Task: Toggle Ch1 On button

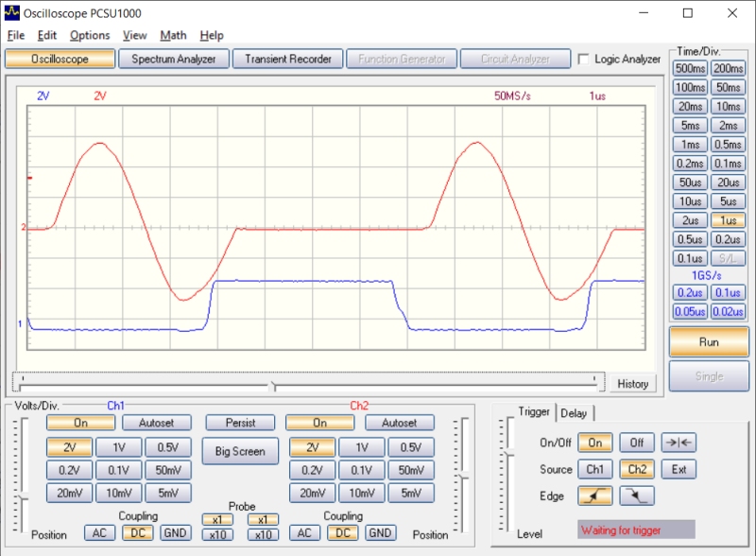Action: pyautogui.click(x=80, y=423)
